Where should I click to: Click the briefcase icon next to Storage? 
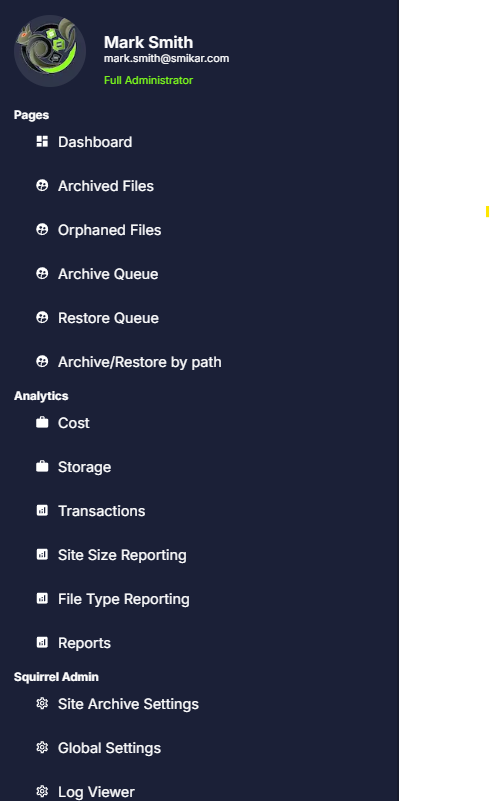point(42,466)
